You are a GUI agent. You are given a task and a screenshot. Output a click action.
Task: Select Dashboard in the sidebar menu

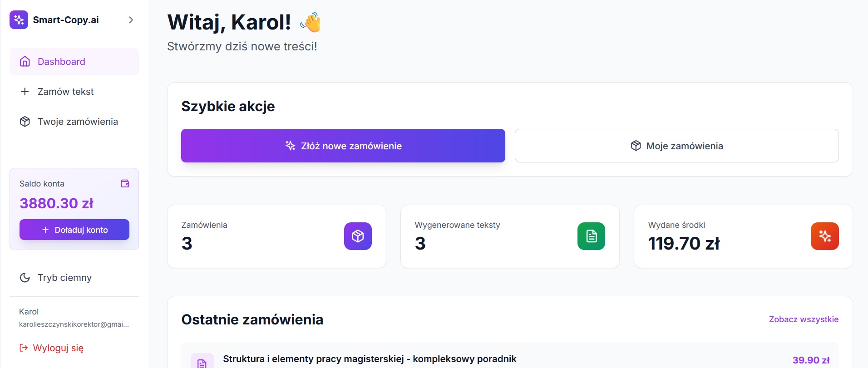[x=61, y=61]
